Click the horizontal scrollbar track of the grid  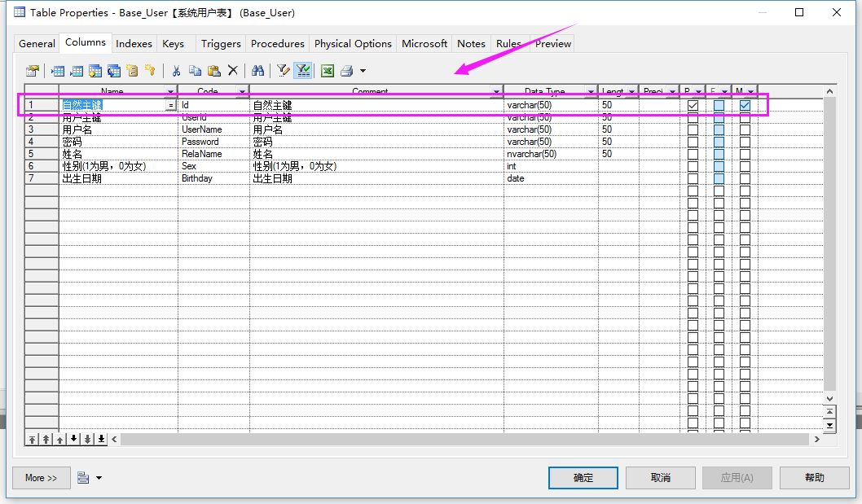(464, 439)
